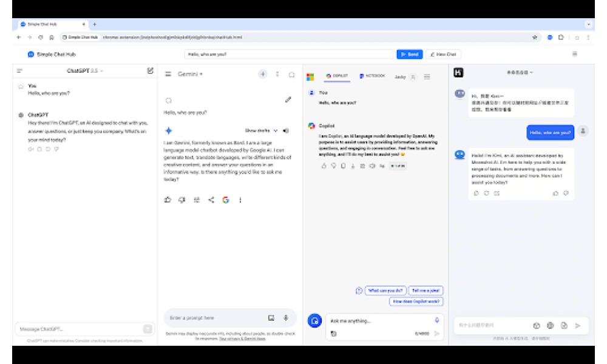The image size is (607, 364).
Task: Open the Simple Chat Hub layout menu icon
Action: [574, 54]
